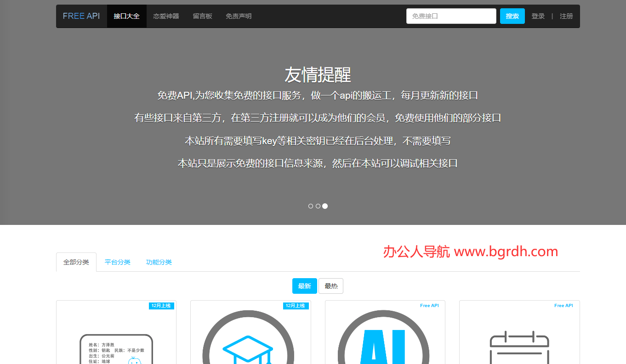
Task: Click the 搜索 button
Action: (512, 16)
